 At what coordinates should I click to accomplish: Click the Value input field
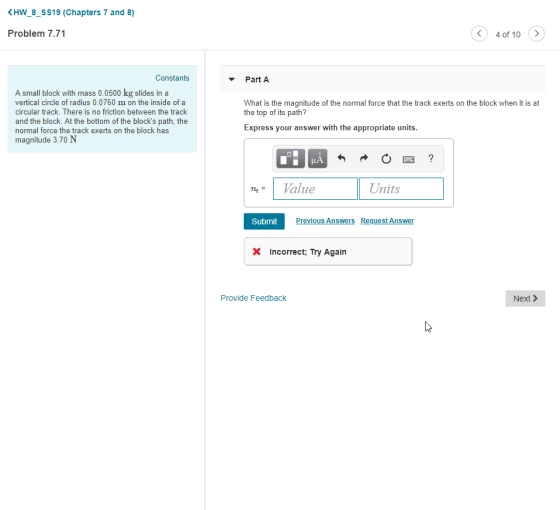(315, 189)
